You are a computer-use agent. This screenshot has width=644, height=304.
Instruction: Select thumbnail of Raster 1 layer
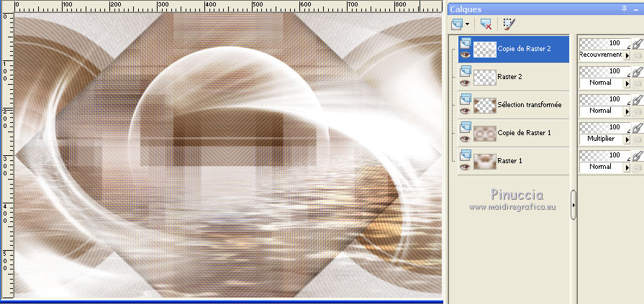tap(485, 161)
